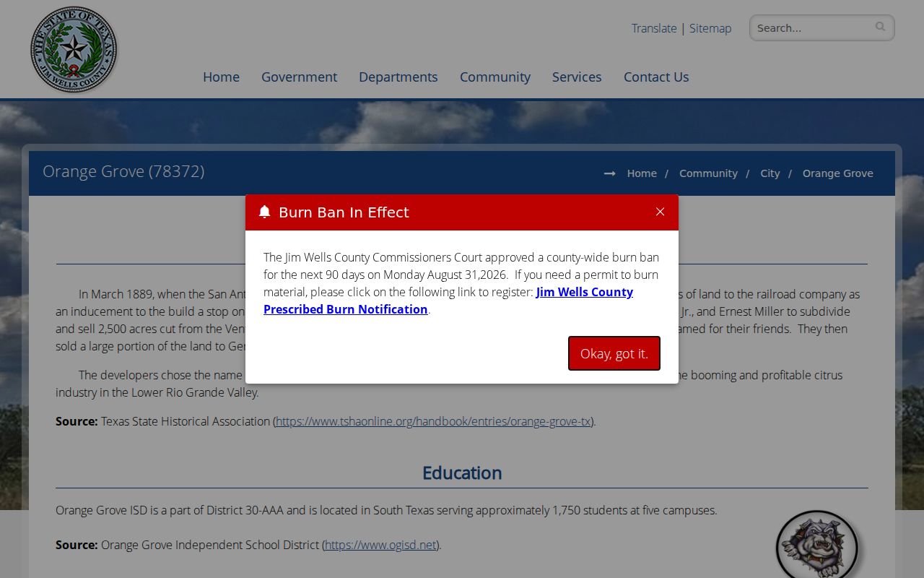Open the Departments menu
The height and width of the screenshot is (578, 924).
click(398, 77)
